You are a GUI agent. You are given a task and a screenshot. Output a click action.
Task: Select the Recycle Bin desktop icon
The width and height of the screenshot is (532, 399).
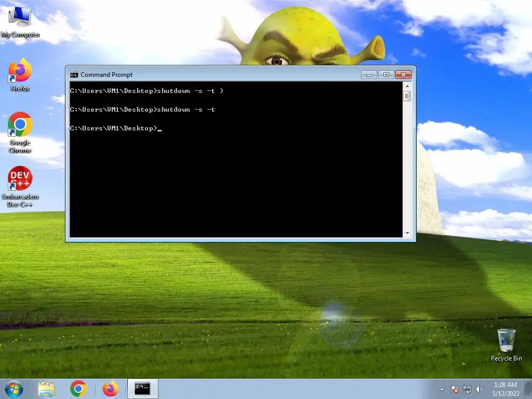tap(506, 345)
